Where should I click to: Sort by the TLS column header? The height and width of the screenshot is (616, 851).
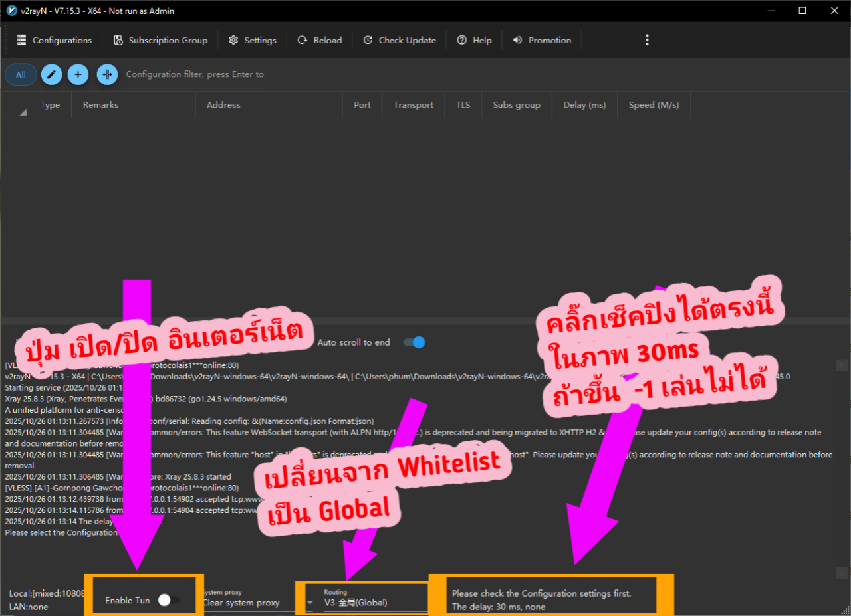[463, 105]
